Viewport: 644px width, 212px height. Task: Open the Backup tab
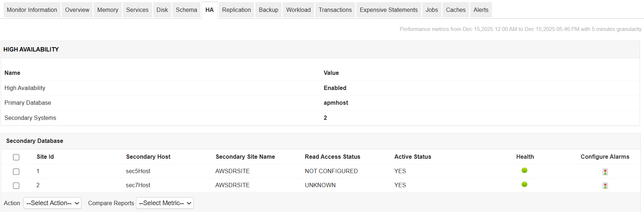pos(268,10)
